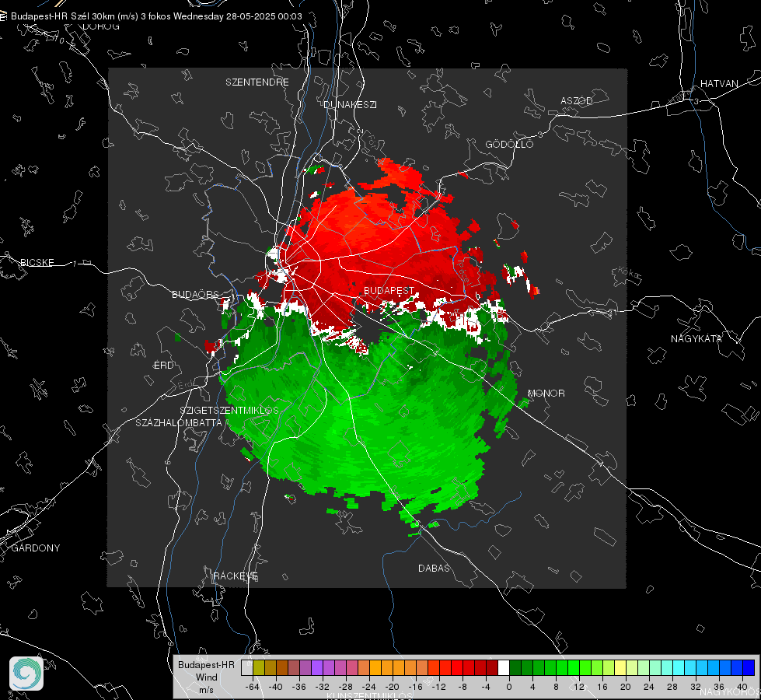The height and width of the screenshot is (700, 761).
Task: Click the ASZOD city label
Action: tap(577, 100)
